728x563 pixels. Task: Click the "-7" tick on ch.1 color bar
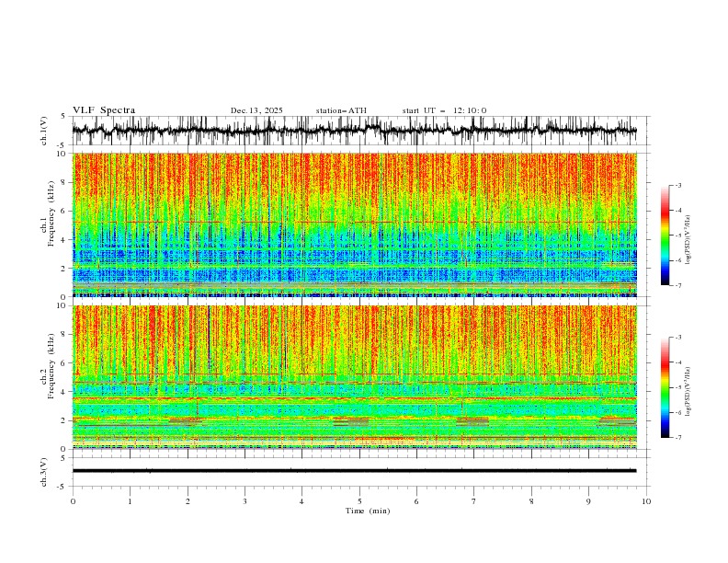coord(678,285)
